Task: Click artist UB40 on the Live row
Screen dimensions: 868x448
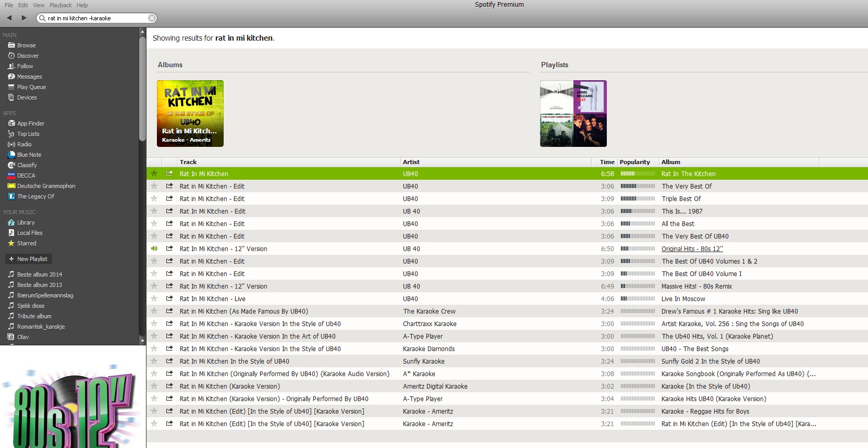Action: click(410, 299)
